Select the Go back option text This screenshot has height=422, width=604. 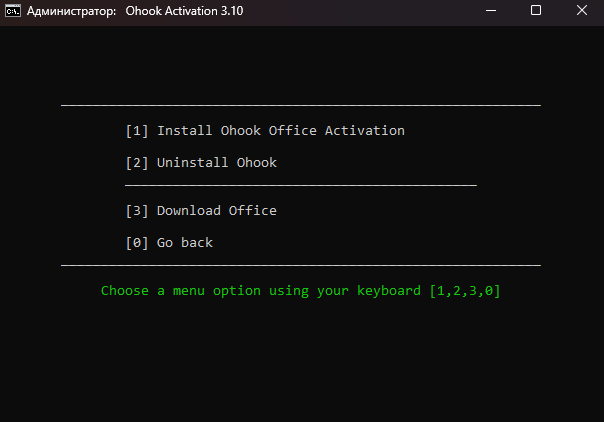[x=184, y=243]
